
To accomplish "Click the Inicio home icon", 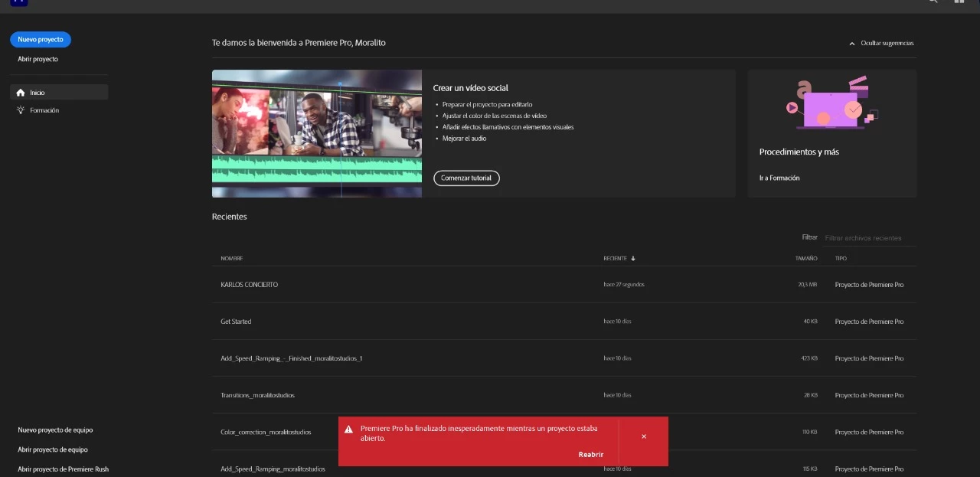I will 21,93.
